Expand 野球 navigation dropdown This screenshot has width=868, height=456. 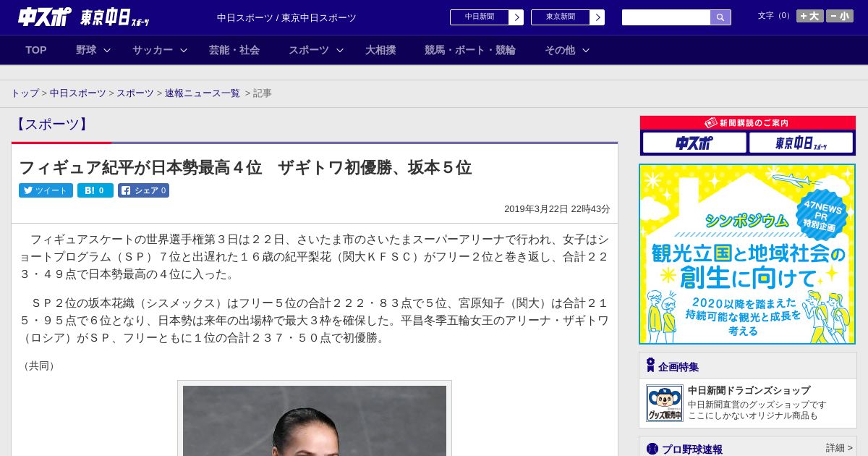(93, 50)
